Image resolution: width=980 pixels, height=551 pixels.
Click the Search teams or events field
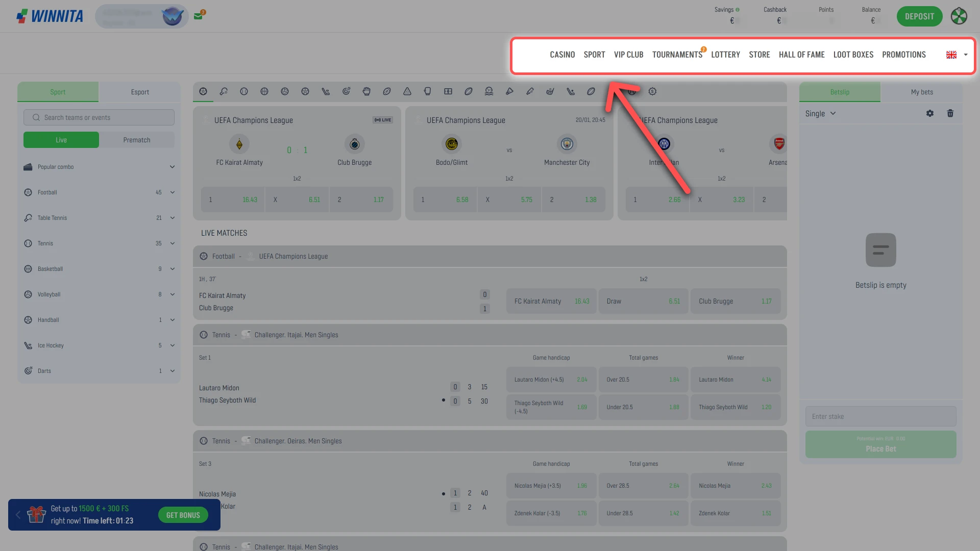(x=99, y=117)
